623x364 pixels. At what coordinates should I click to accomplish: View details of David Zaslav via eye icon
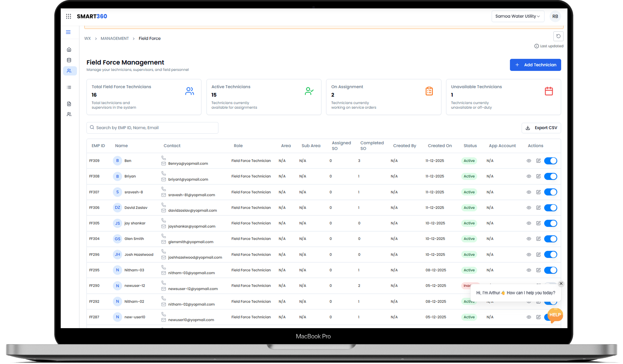click(x=529, y=208)
